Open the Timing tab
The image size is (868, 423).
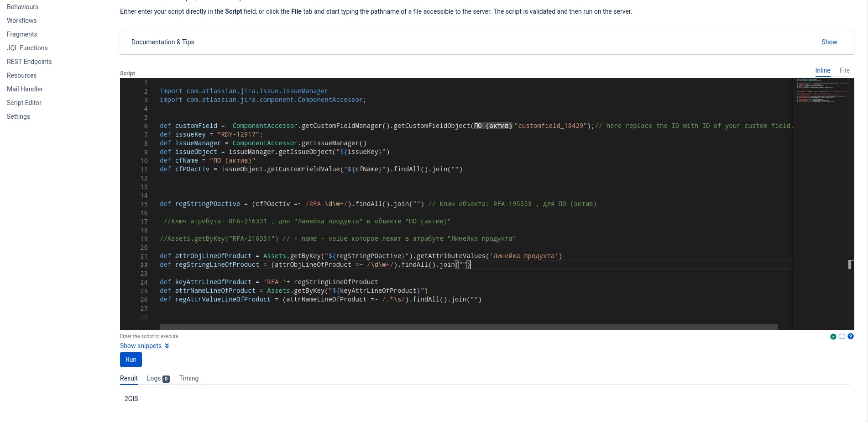(189, 378)
